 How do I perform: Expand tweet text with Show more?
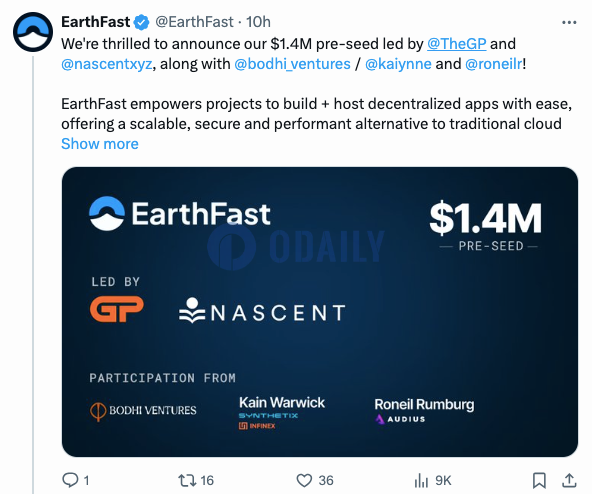pos(100,144)
